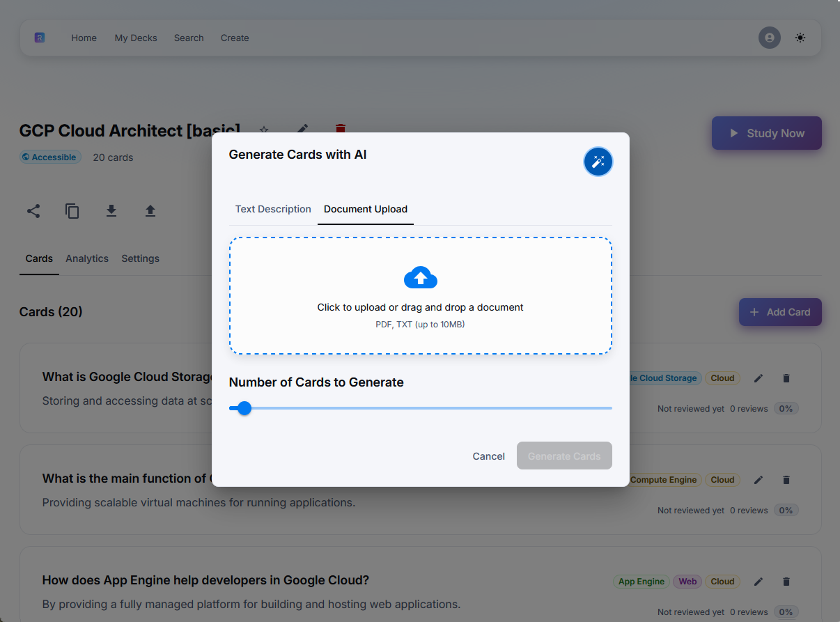This screenshot has height=622, width=840.
Task: Click the 'Cards (20)' heading
Action: [x=51, y=311]
